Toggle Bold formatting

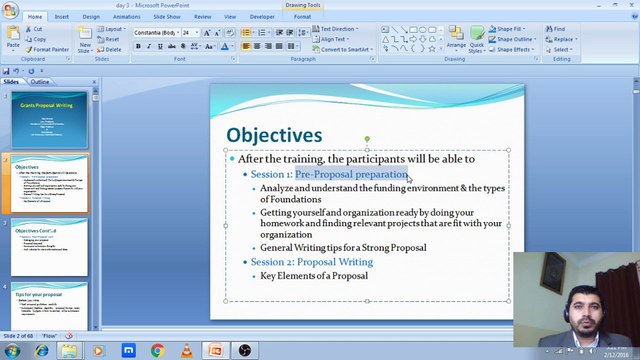coord(138,47)
